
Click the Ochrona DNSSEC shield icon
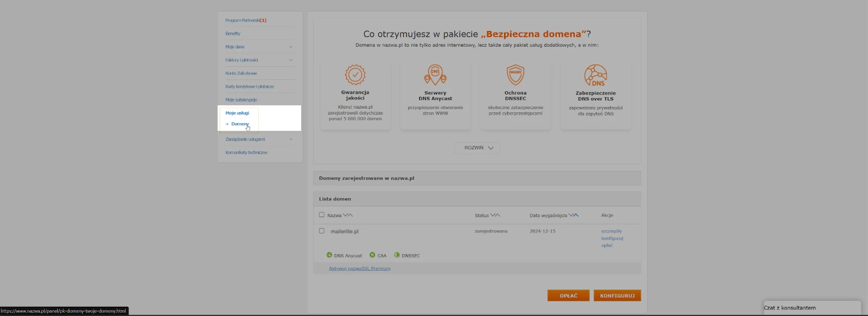click(x=515, y=75)
